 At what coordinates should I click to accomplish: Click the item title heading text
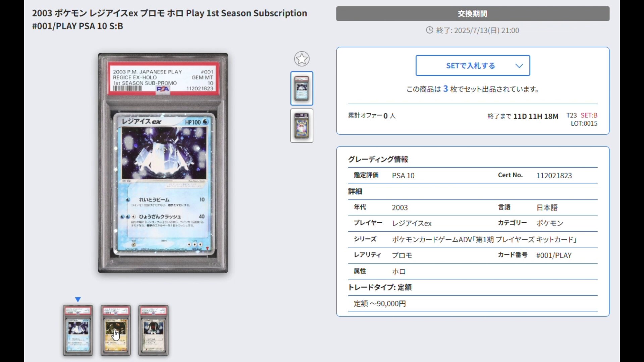pos(169,19)
